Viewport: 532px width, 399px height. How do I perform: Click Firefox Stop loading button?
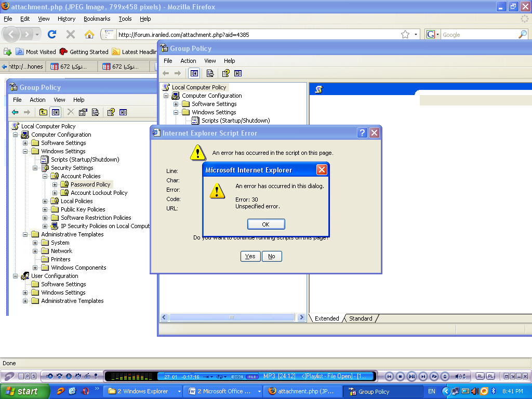[71, 34]
